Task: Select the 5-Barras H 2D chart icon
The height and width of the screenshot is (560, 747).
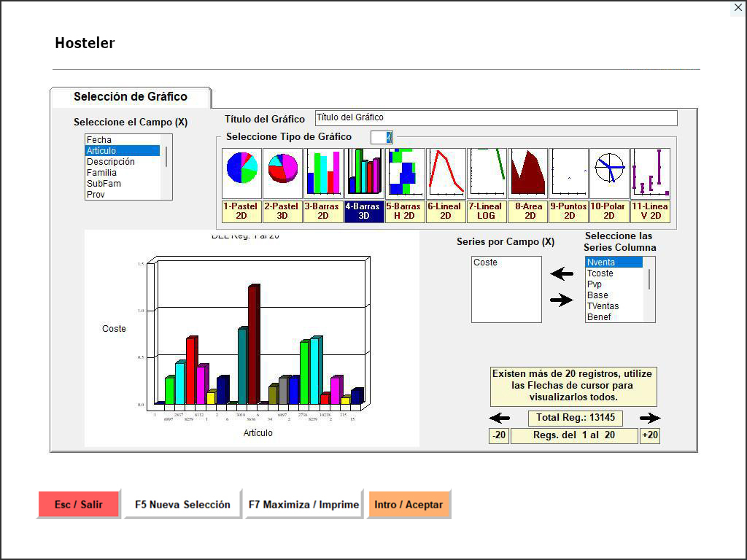Action: point(405,174)
